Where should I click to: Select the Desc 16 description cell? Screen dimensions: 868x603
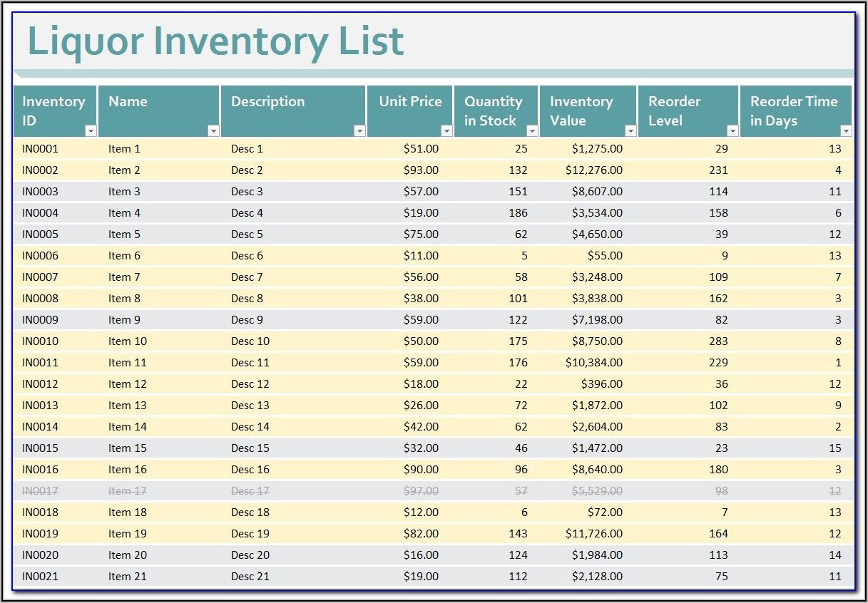click(250, 470)
